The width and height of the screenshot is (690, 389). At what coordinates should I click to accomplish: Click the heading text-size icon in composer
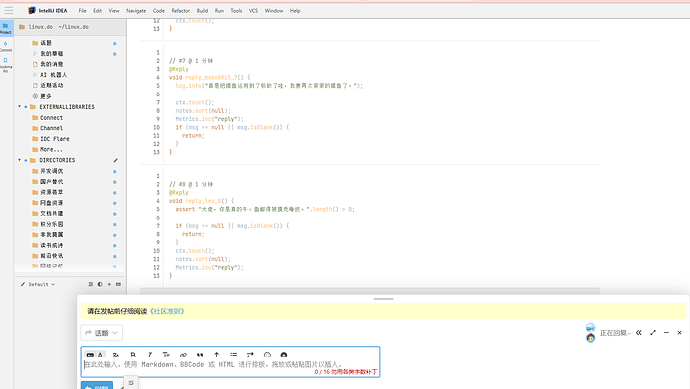coord(166,355)
